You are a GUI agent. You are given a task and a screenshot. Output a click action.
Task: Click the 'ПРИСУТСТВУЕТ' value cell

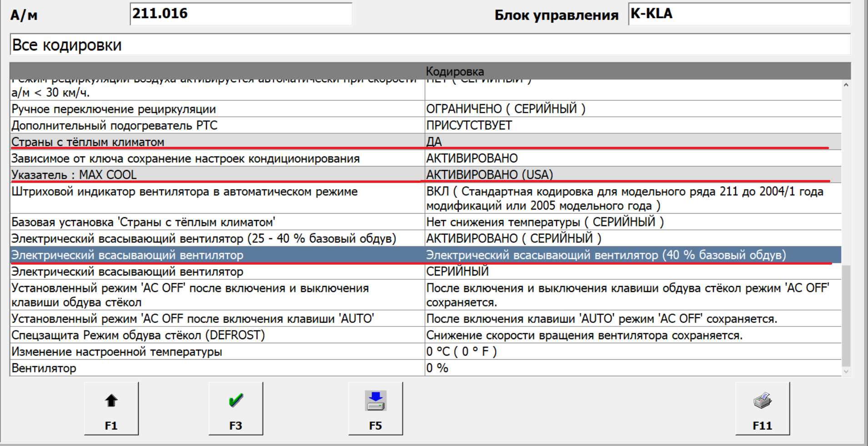tap(633, 125)
